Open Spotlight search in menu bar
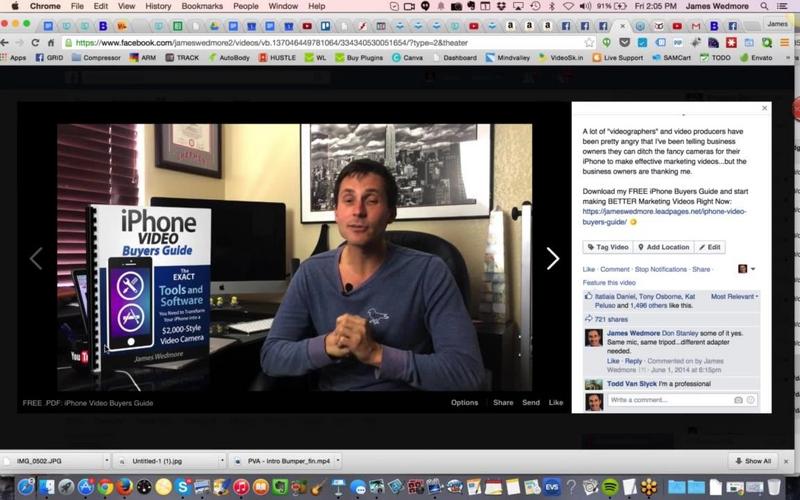The width and height of the screenshot is (800, 500). pos(764,6)
